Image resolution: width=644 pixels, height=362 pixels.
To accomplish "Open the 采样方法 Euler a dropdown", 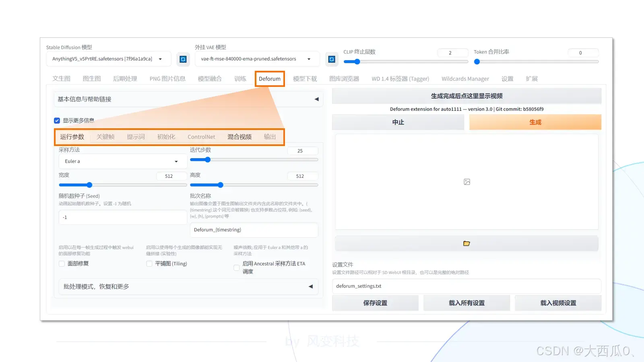I will click(123, 161).
